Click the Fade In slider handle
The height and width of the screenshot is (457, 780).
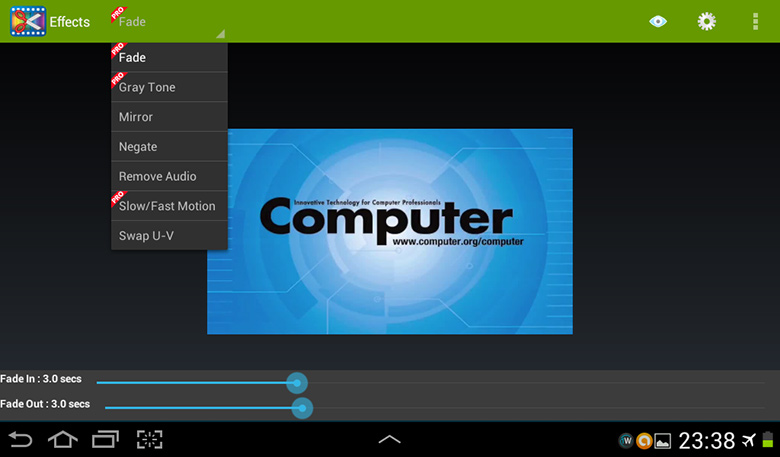(x=297, y=383)
